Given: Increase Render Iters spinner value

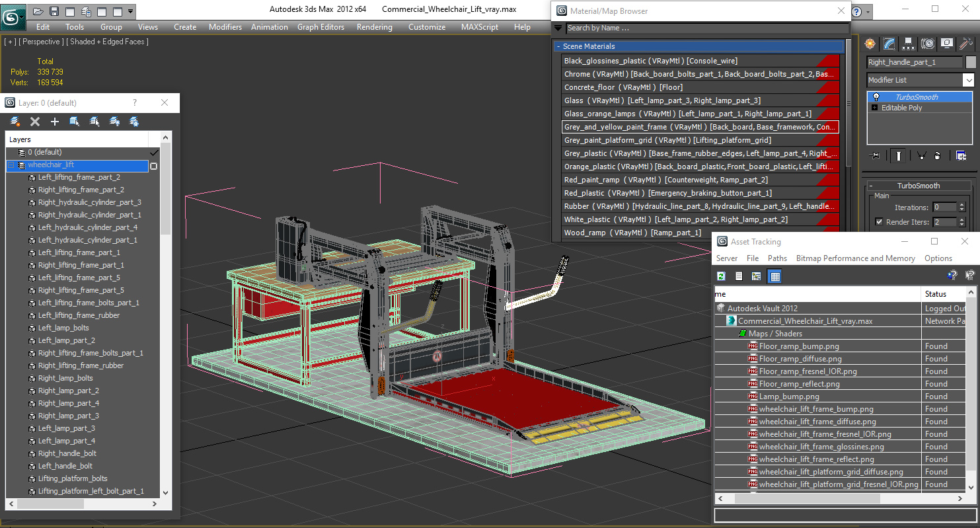Looking at the screenshot, I should (961, 219).
